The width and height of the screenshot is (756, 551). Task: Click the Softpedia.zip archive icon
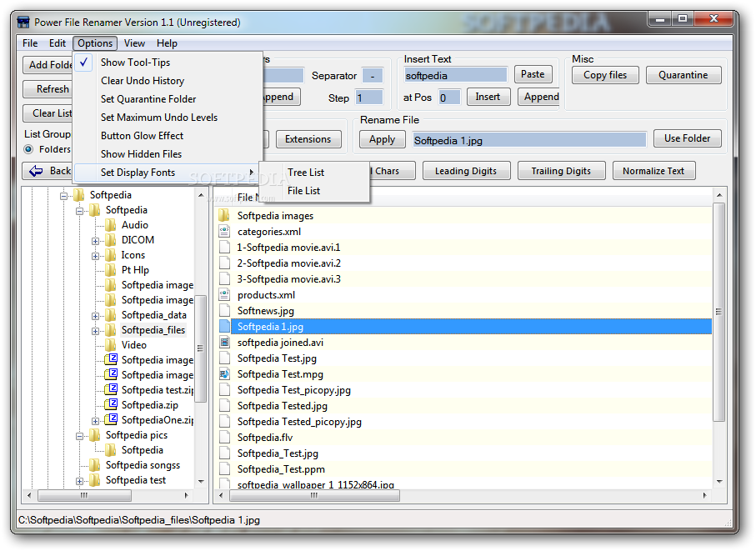click(111, 404)
